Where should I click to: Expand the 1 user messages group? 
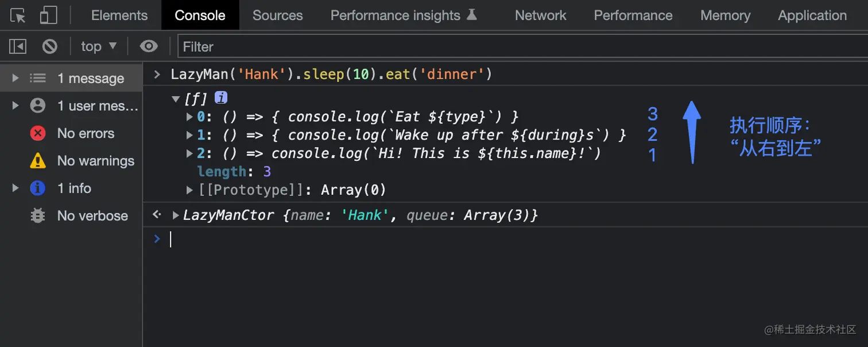pyautogui.click(x=15, y=106)
